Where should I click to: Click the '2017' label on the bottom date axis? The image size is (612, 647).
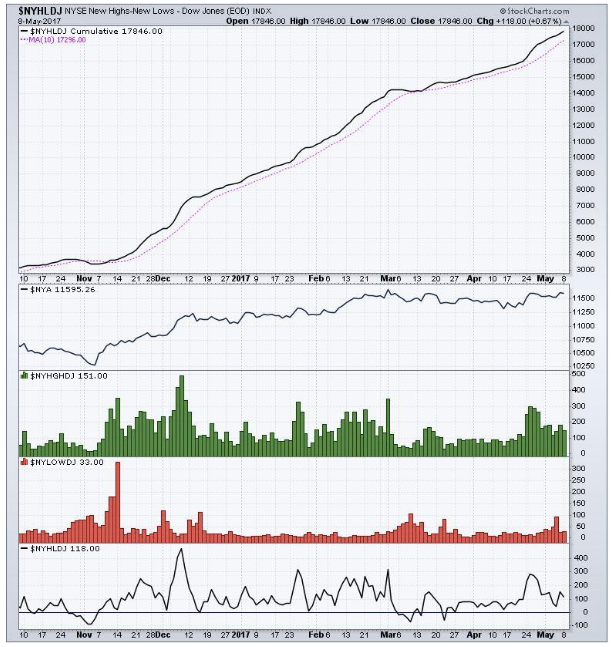click(241, 635)
